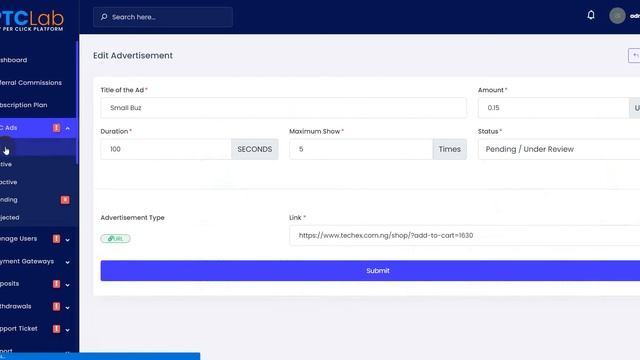Click the Amount input field
The width and height of the screenshot is (640, 360).
pos(553,108)
